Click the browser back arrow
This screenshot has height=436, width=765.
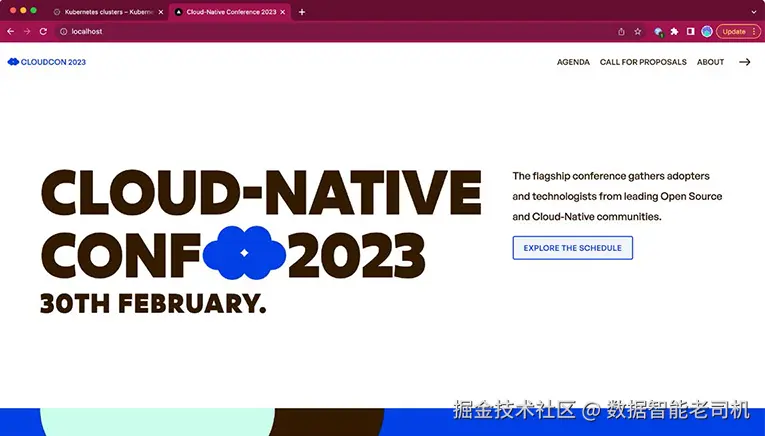click(11, 31)
